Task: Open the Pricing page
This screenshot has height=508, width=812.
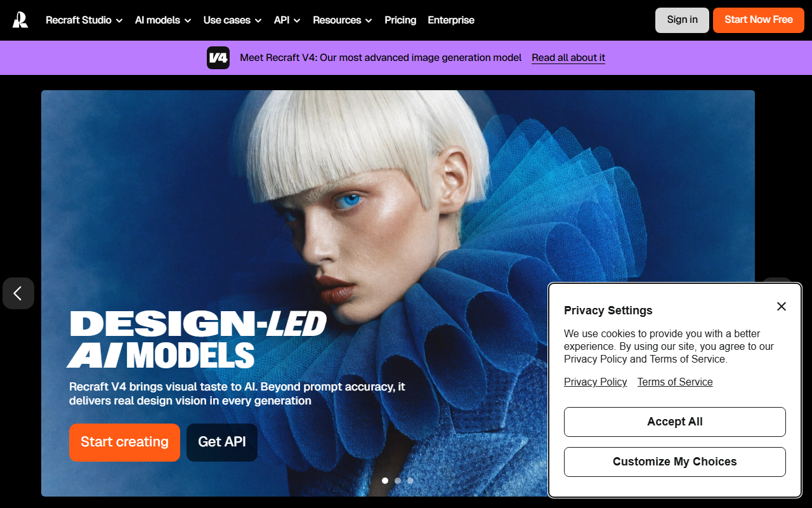Action: [400, 20]
